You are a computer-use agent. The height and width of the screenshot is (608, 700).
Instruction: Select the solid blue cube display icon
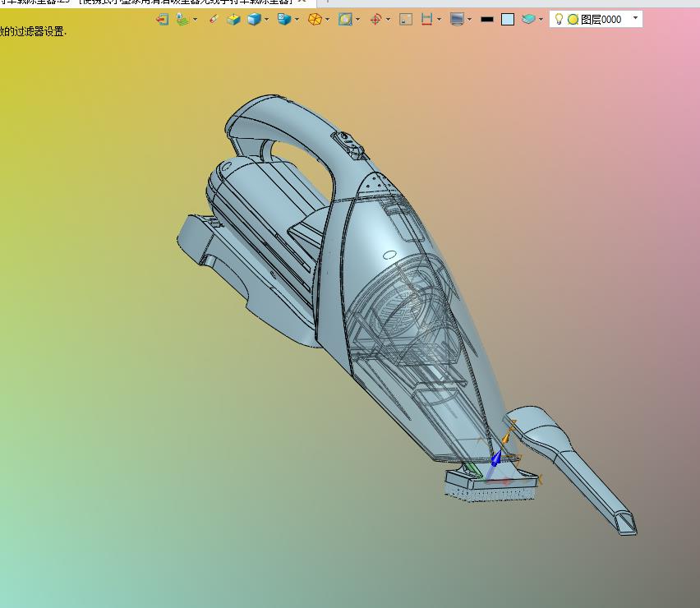[254, 19]
